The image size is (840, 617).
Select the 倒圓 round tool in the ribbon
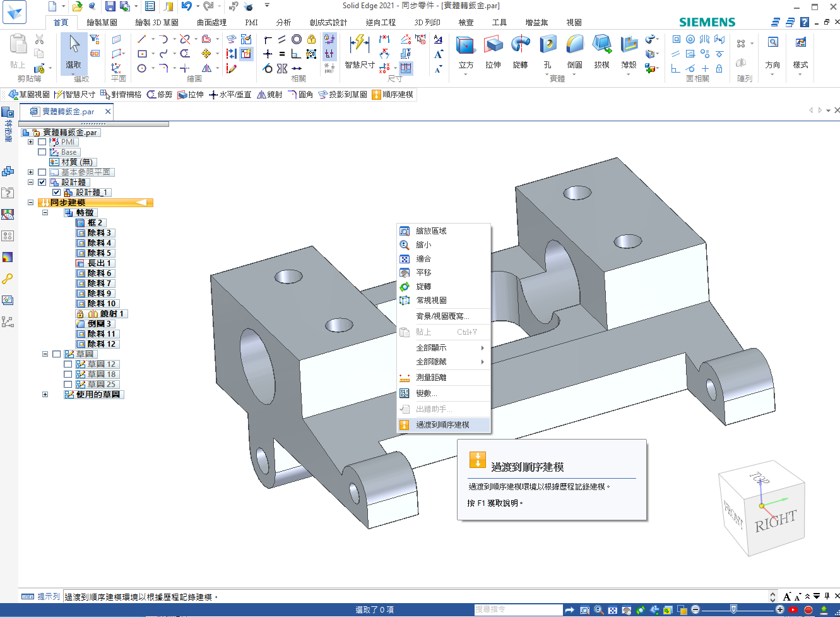point(574,45)
